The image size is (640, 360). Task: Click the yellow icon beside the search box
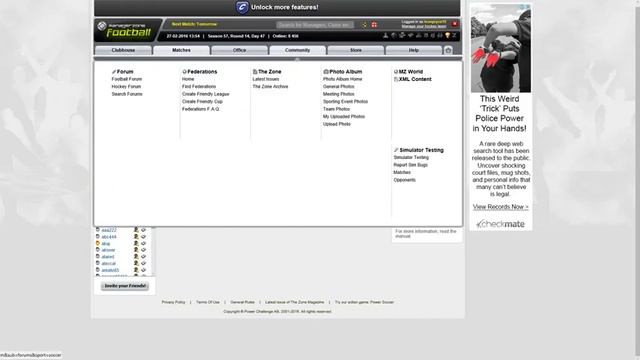tap(365, 25)
